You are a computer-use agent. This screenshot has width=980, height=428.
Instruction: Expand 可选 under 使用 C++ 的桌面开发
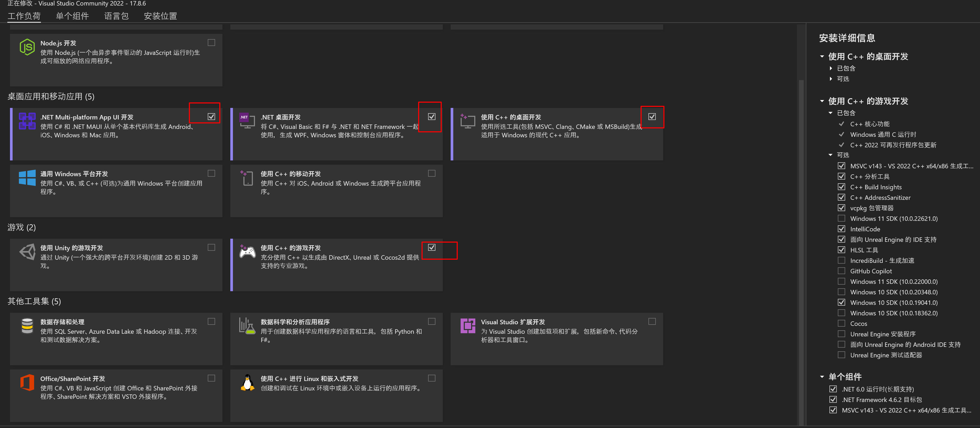click(831, 79)
